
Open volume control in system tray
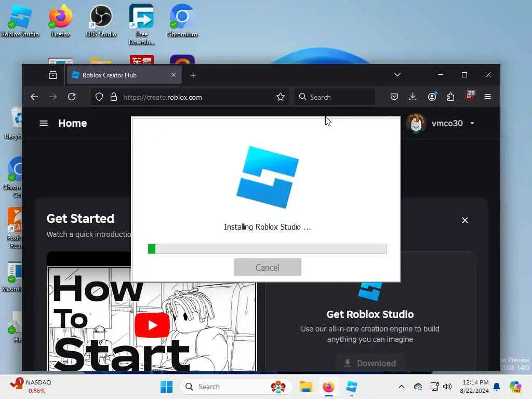tap(447, 387)
